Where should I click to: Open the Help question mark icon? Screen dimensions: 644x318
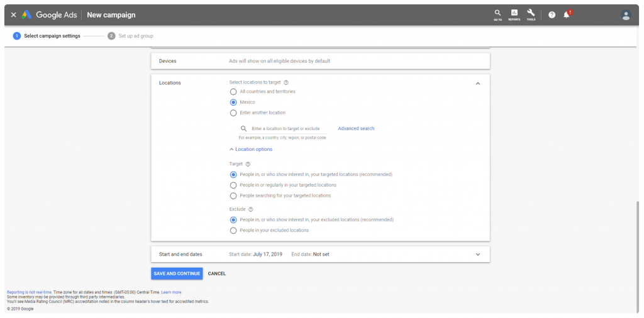point(552,15)
